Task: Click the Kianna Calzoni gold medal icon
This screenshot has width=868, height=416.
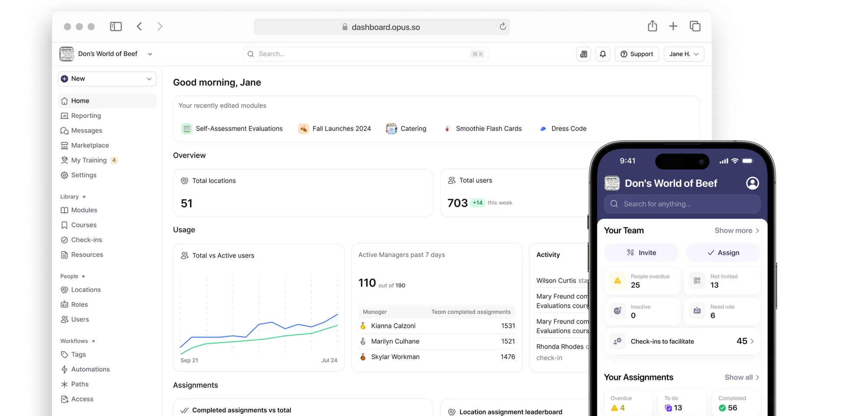Action: pyautogui.click(x=363, y=326)
